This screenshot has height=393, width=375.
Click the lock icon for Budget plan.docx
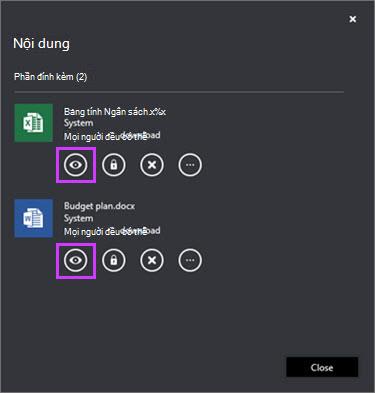click(114, 260)
